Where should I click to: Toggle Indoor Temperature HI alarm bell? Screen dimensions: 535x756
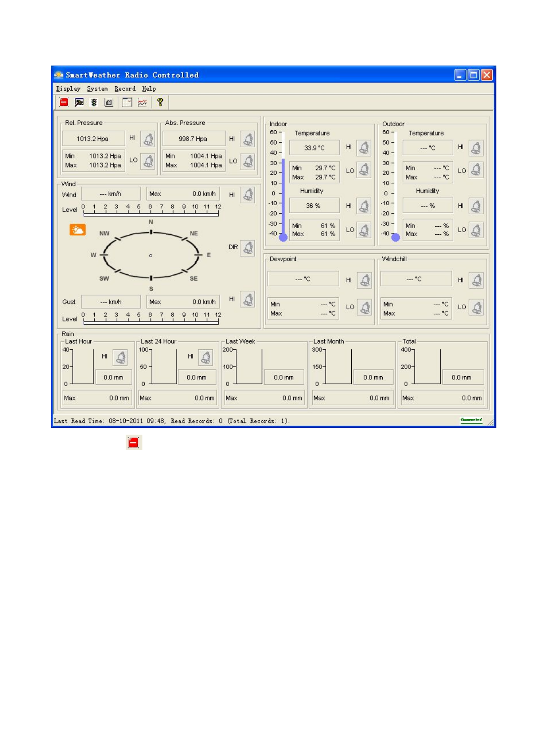(x=364, y=148)
